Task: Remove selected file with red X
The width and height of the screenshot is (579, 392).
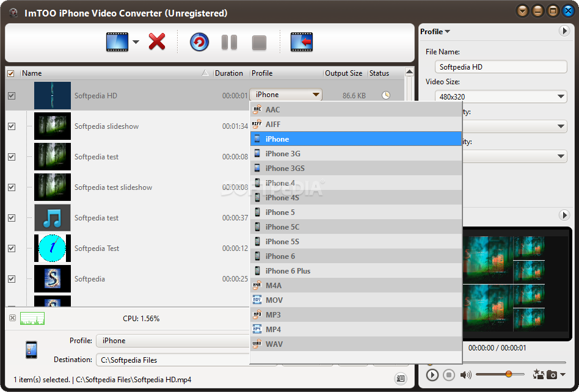Action: (157, 42)
